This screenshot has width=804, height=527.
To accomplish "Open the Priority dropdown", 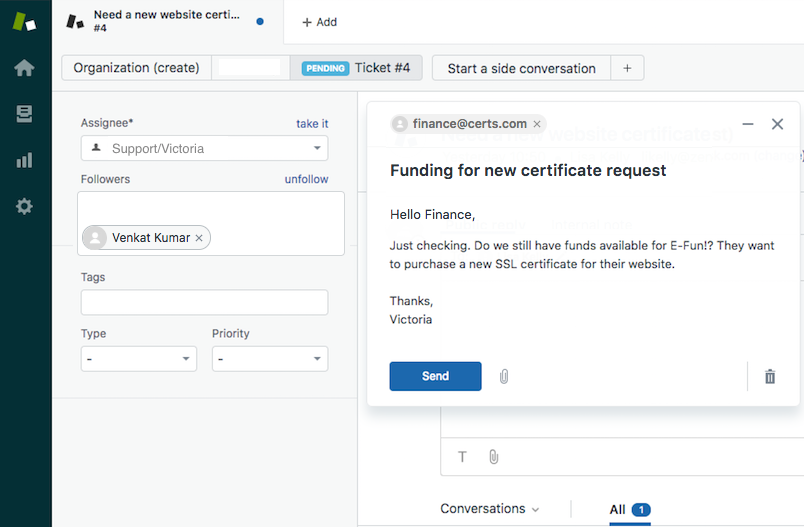I will point(269,359).
